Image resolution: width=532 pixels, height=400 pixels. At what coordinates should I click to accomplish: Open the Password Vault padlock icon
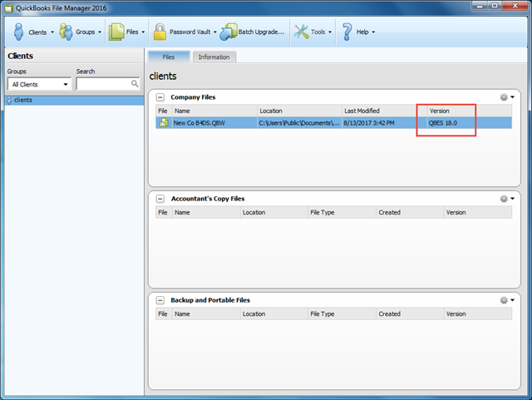160,32
